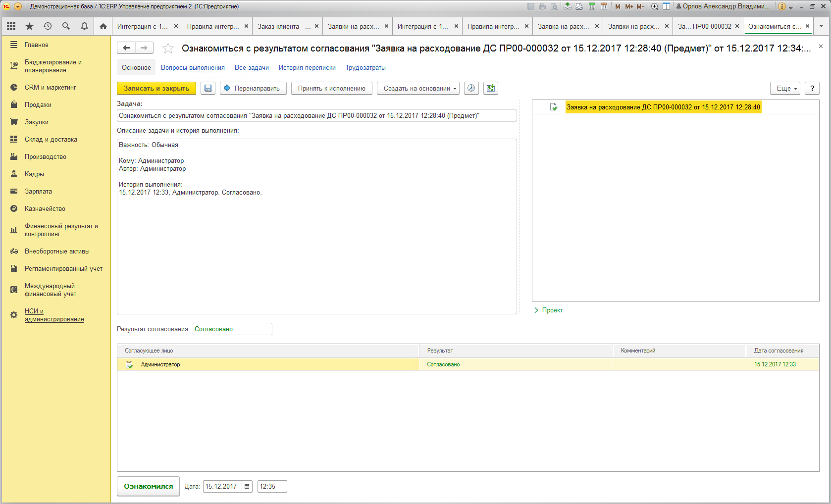This screenshot has width=831, height=504.
Task: Go back with the left arrow button
Action: 126,48
